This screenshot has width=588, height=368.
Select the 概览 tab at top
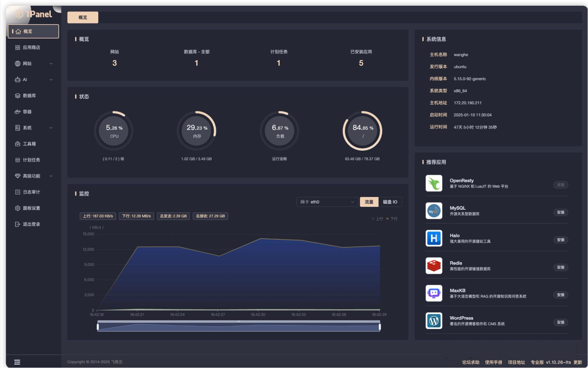[83, 17]
